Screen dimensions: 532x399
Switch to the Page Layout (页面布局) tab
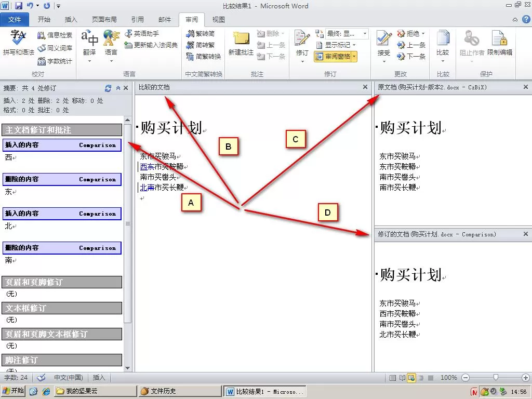(104, 20)
